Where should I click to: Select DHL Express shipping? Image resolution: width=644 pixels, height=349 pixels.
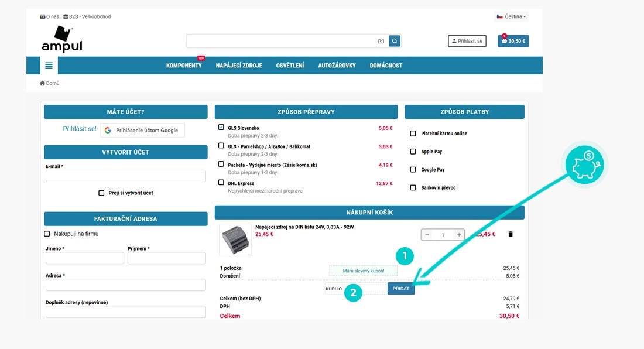[221, 183]
